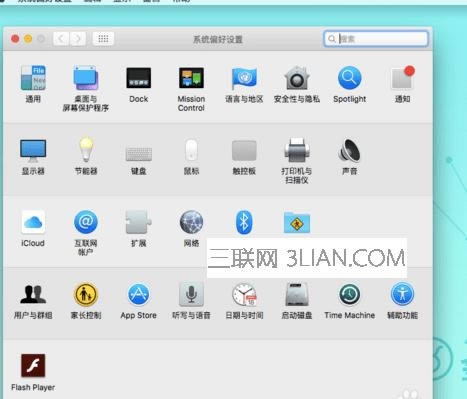Viewport: 467px width, 399px height.
Task: Open the Sharing folder icon pane
Action: pyautogui.click(x=297, y=223)
